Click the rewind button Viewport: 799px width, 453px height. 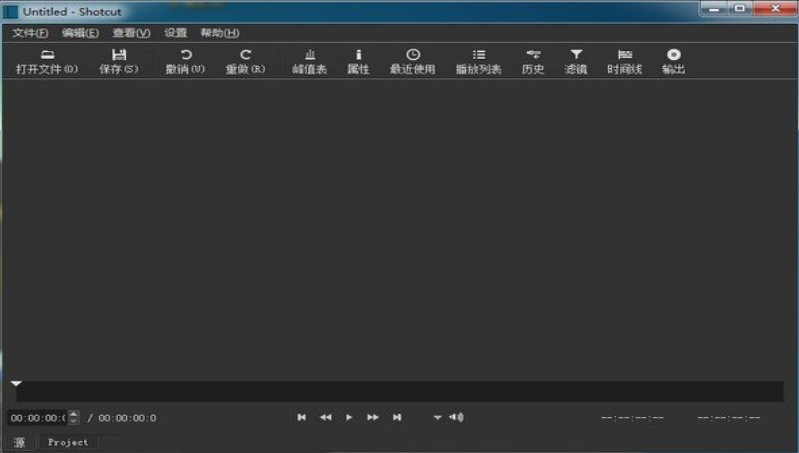point(326,417)
